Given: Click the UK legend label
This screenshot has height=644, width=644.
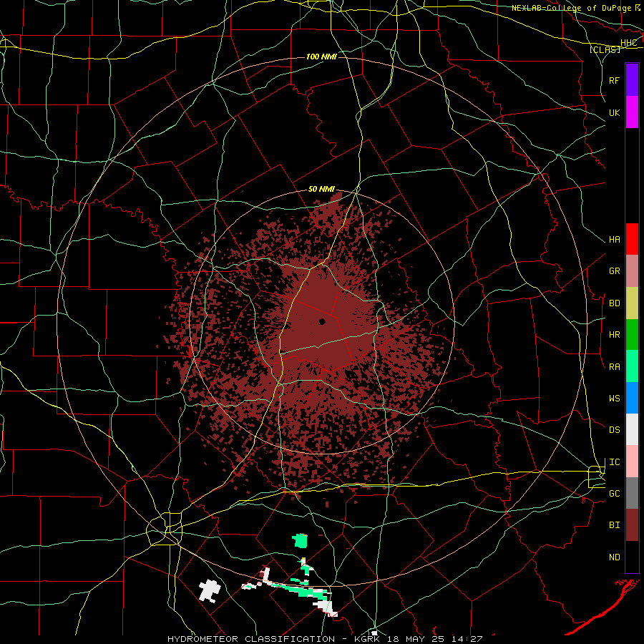Looking at the screenshot, I should pos(614,112).
